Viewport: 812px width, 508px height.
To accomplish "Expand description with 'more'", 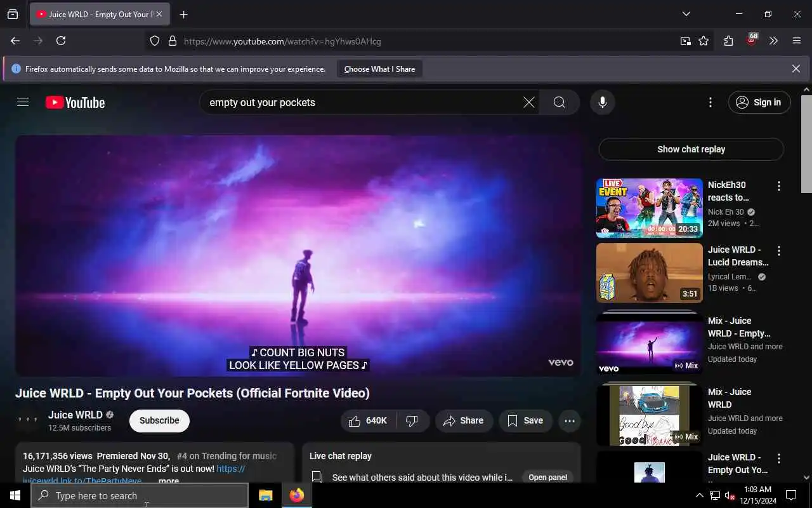I will [168, 481].
